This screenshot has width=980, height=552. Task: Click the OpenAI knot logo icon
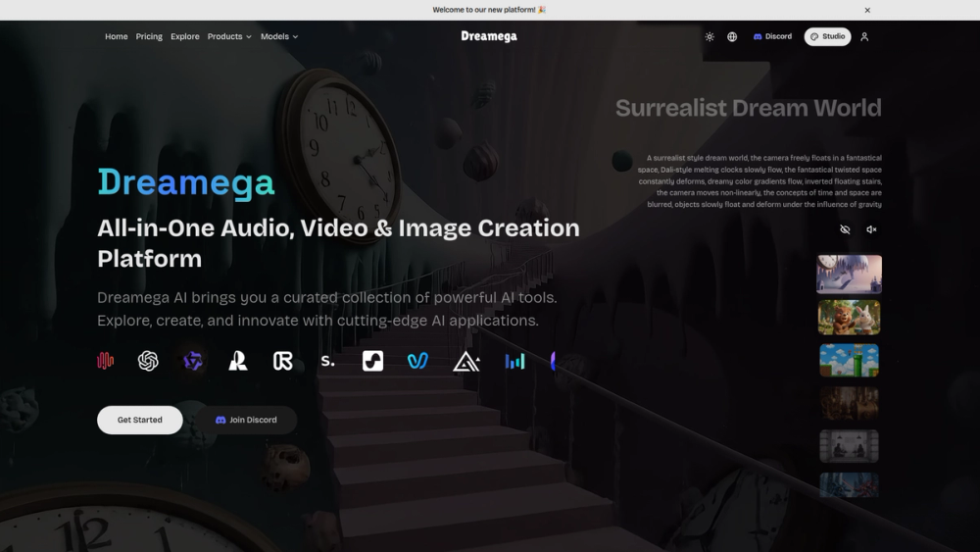pyautogui.click(x=148, y=361)
